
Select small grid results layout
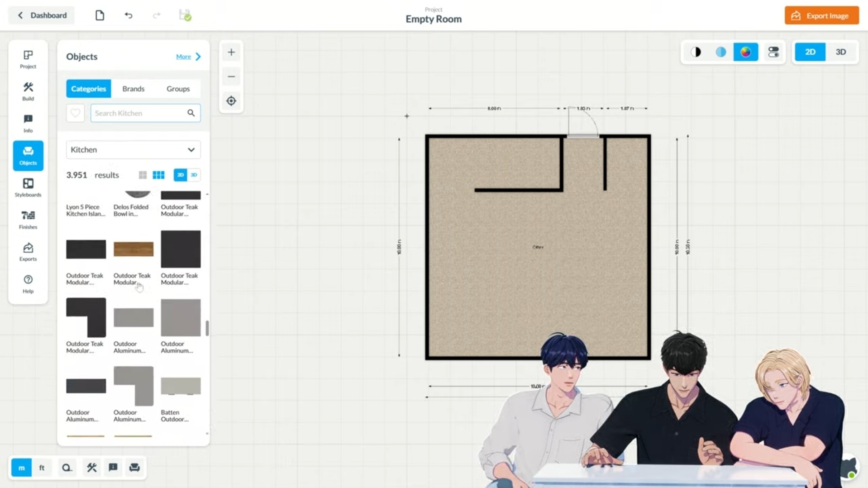(x=158, y=175)
